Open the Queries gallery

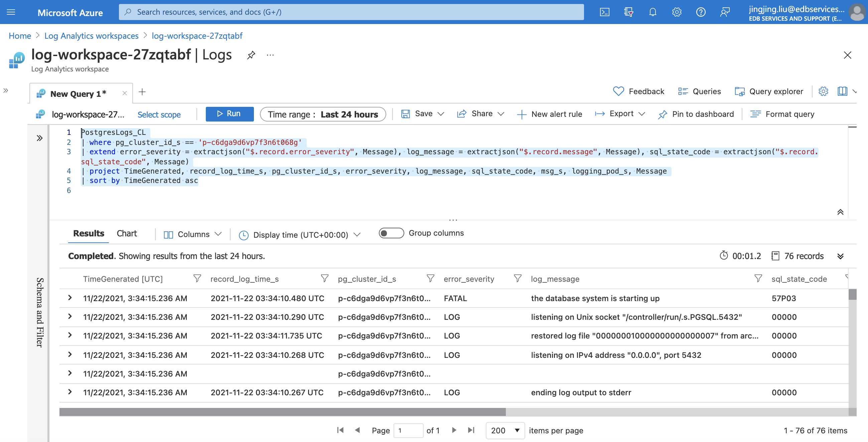[699, 91]
